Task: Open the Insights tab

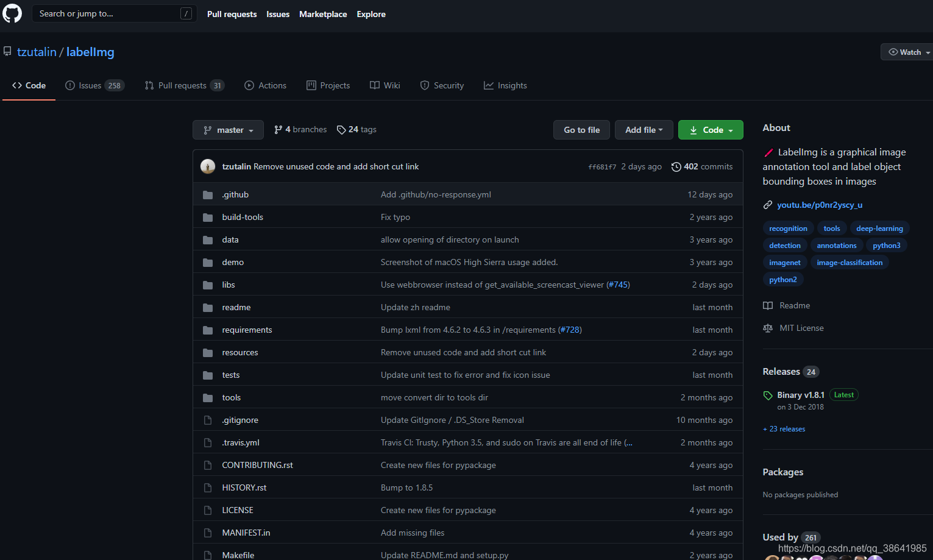Action: (505, 85)
